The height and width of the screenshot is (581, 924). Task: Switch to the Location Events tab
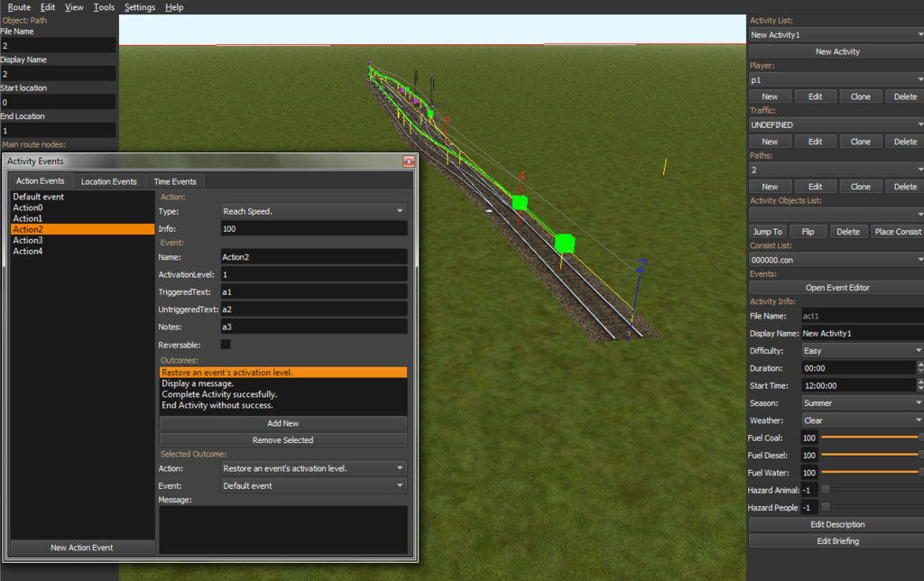point(109,181)
